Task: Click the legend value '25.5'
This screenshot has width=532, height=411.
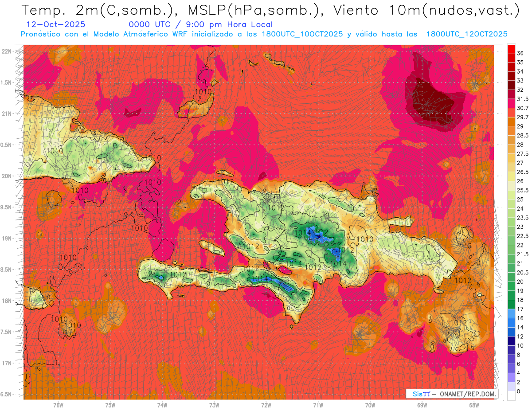Action: 523,190
